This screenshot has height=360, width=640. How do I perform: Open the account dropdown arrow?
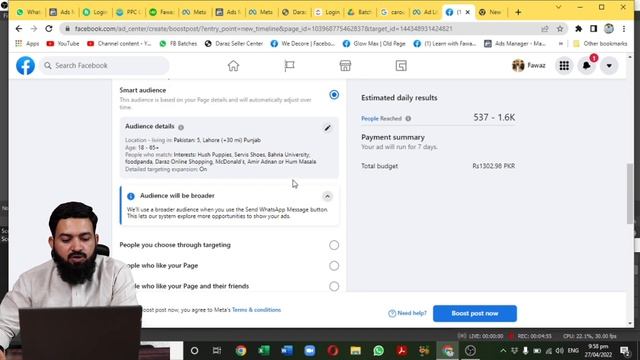click(x=609, y=66)
